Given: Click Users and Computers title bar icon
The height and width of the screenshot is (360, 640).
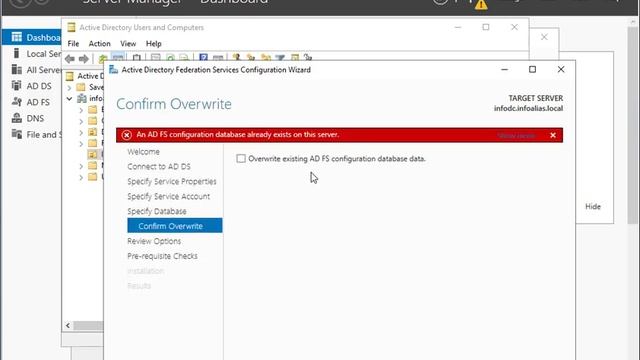Looking at the screenshot, I should 71,27.
